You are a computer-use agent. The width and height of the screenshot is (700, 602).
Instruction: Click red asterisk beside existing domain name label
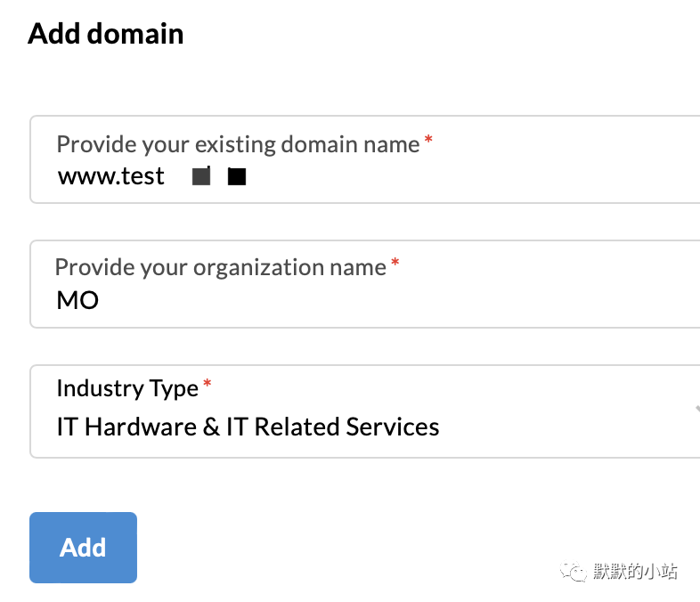(x=428, y=139)
